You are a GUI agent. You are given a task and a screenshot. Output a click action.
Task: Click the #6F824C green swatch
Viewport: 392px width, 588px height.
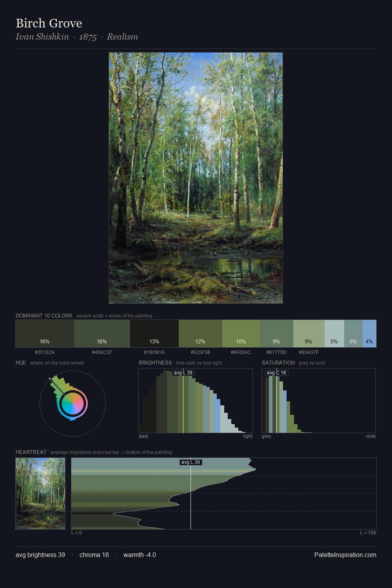point(241,334)
